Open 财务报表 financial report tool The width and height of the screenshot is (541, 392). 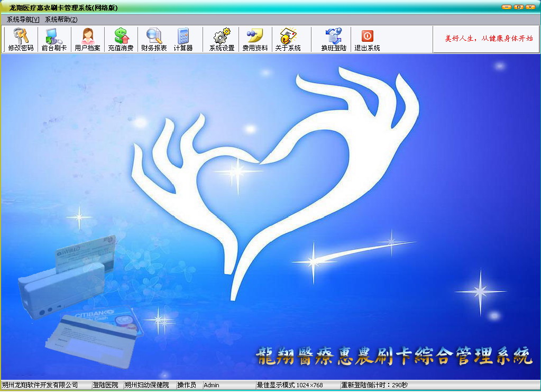pyautogui.click(x=154, y=40)
